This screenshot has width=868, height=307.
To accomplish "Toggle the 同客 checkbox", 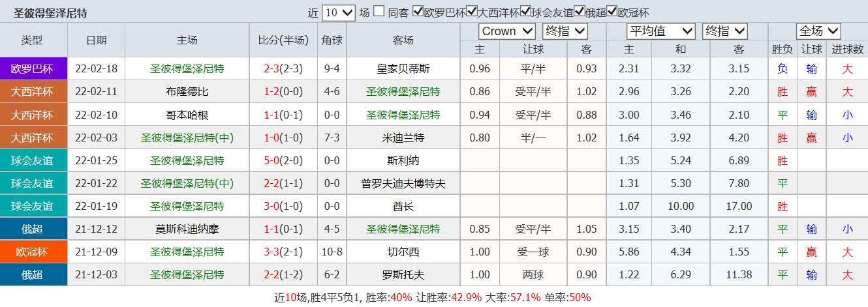I will point(379,12).
